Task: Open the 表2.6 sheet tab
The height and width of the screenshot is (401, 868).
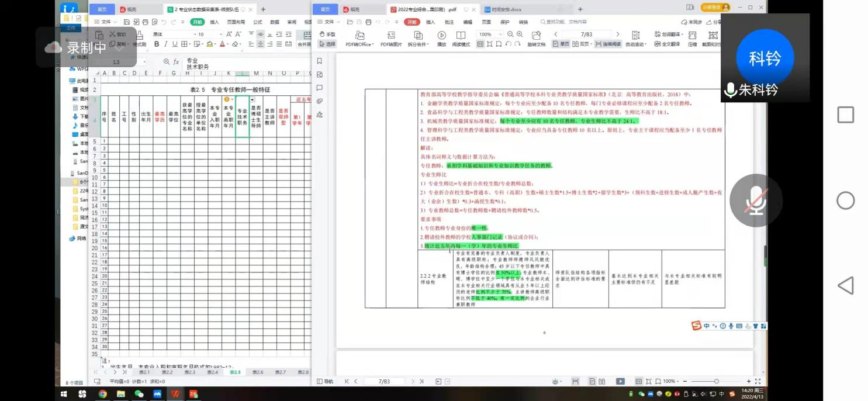Action: pyautogui.click(x=258, y=372)
